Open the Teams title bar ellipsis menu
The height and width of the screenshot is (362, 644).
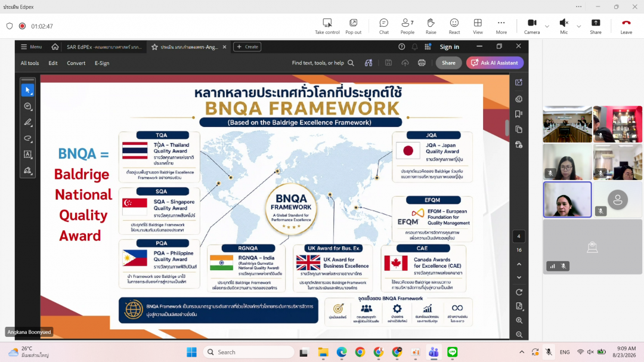pos(578,7)
